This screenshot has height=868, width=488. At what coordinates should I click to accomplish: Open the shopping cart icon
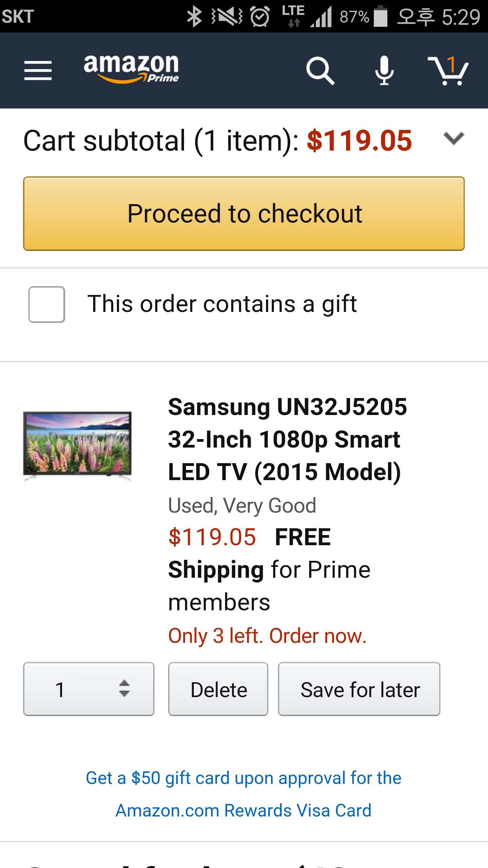(x=448, y=71)
